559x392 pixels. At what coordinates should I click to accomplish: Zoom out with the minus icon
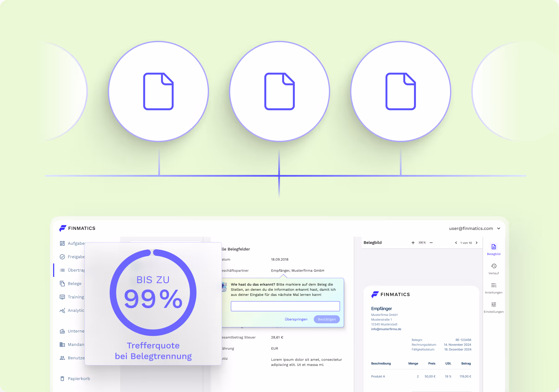click(x=431, y=243)
